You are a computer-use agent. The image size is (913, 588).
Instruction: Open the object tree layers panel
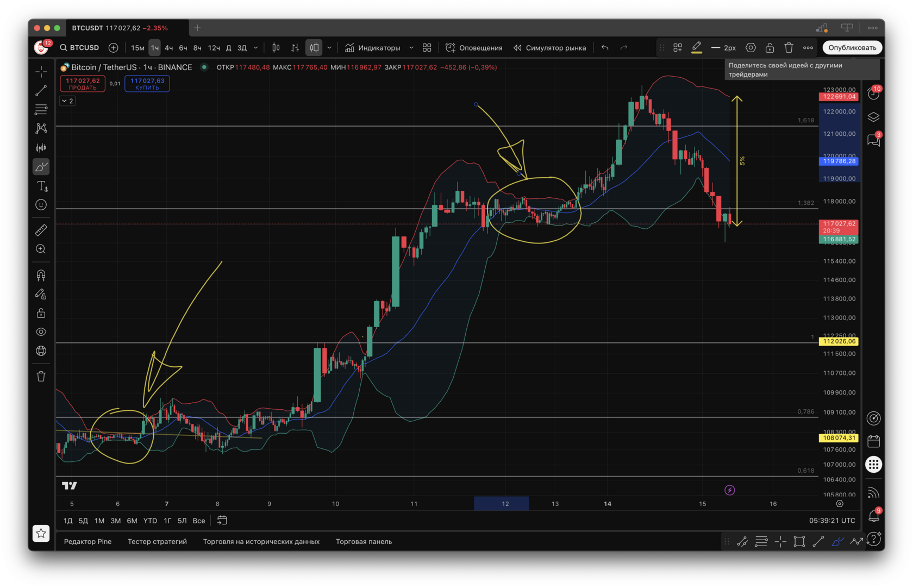[873, 117]
